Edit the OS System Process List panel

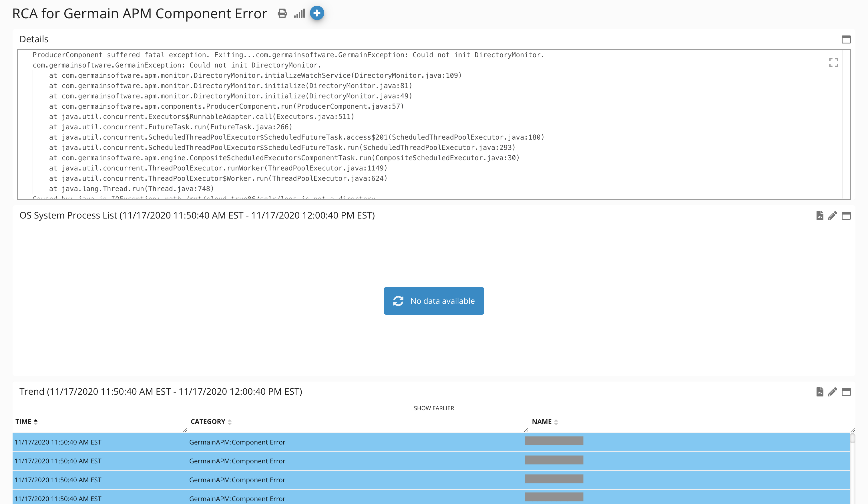point(833,216)
